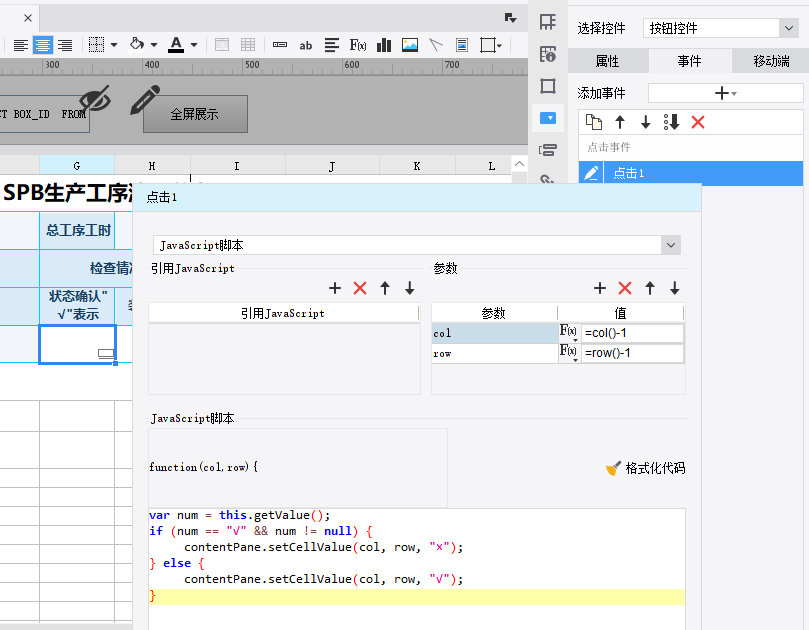809x630 pixels.
Task: Select row parameter name cell
Action: [x=494, y=353]
